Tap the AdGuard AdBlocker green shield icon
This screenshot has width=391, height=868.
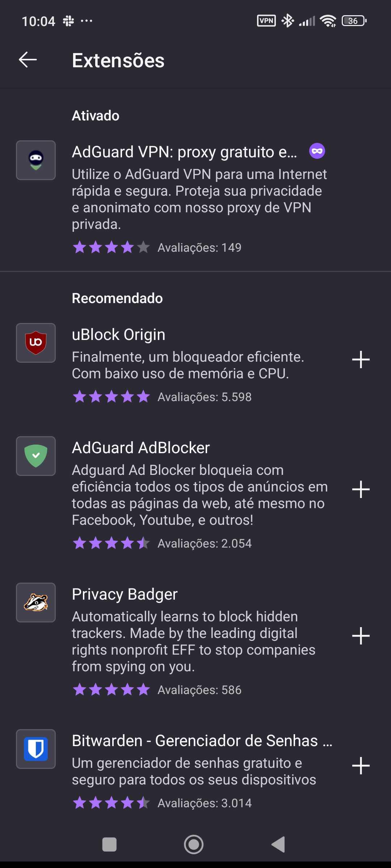tap(36, 456)
